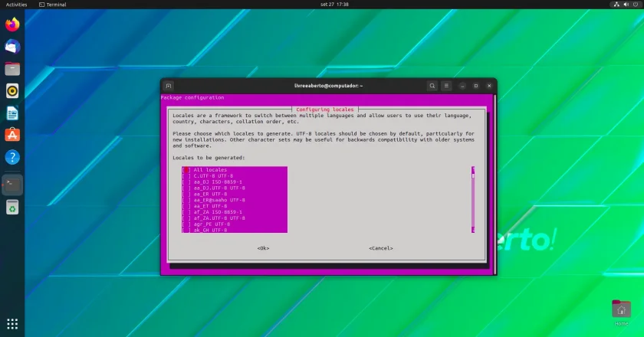Toggle the All locales checkbox
644x337 pixels.
[x=186, y=169]
